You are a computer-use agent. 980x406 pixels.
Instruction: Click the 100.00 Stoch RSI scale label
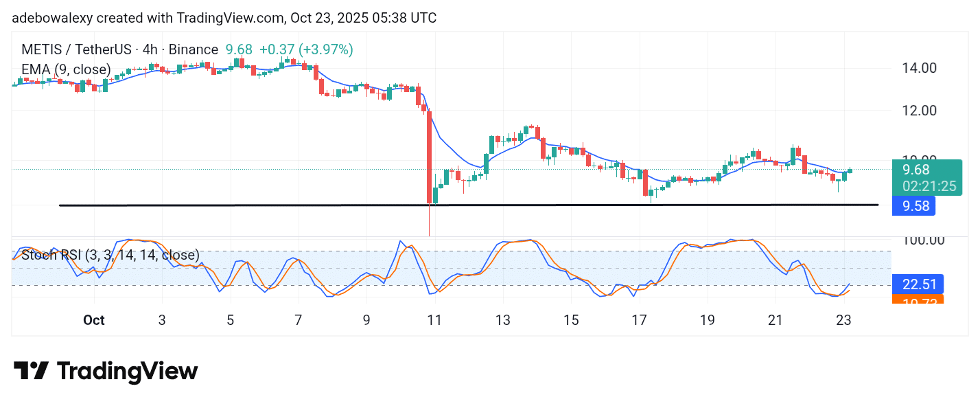(923, 240)
